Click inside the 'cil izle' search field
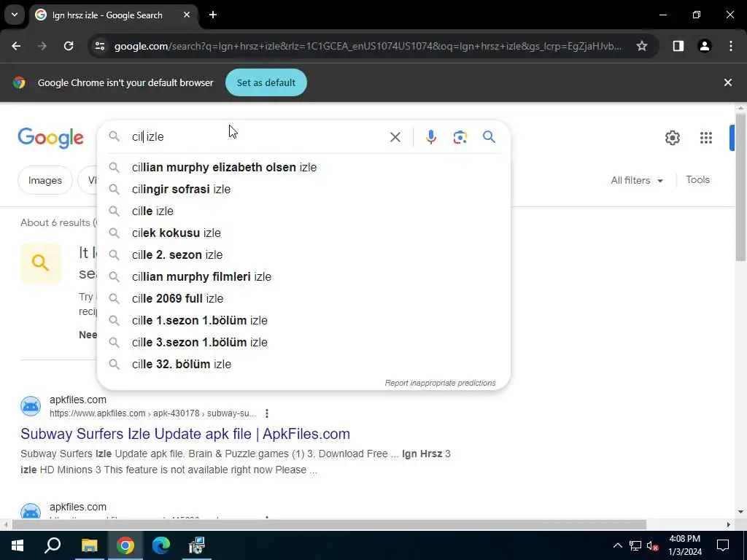747x560 pixels. click(258, 136)
